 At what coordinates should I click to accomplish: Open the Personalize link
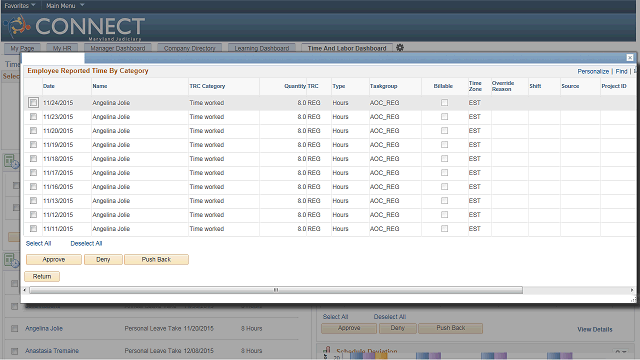(593, 71)
